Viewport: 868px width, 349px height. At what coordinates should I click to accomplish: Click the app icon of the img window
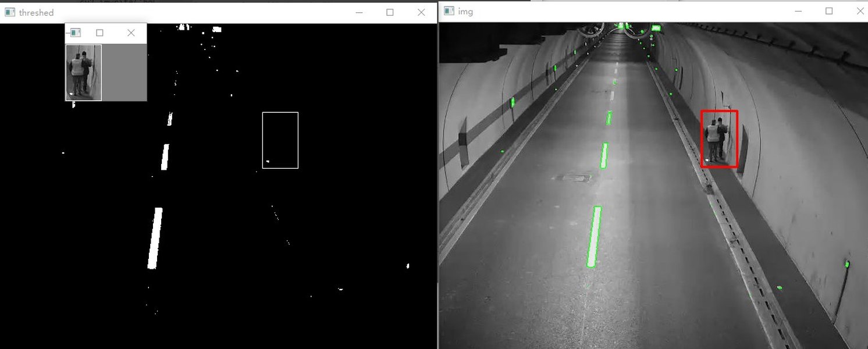point(449,11)
